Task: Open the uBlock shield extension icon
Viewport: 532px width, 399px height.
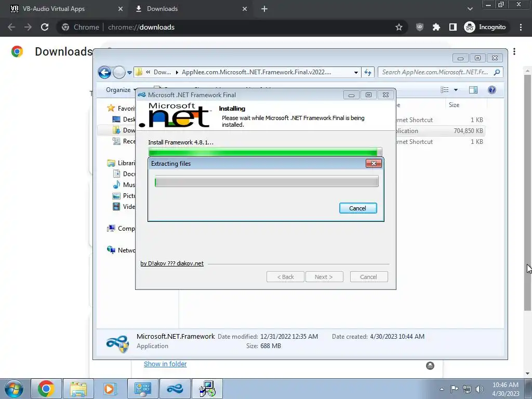Action: (x=420, y=27)
